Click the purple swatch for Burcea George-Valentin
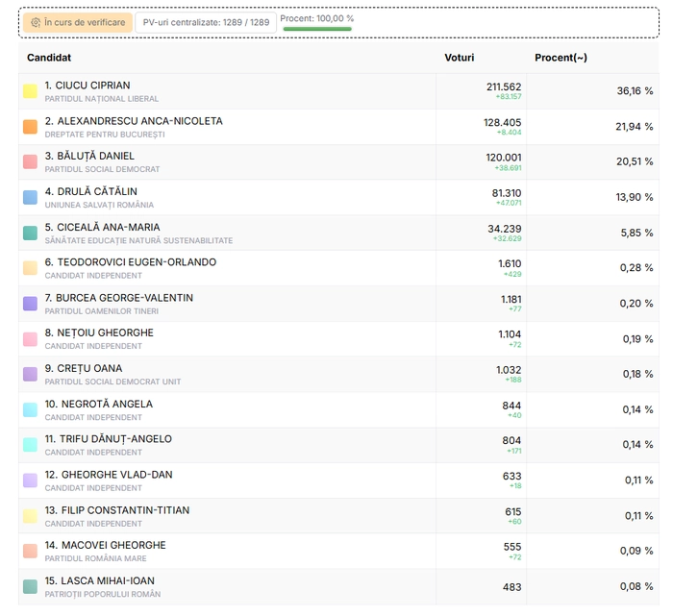 pyautogui.click(x=30, y=304)
